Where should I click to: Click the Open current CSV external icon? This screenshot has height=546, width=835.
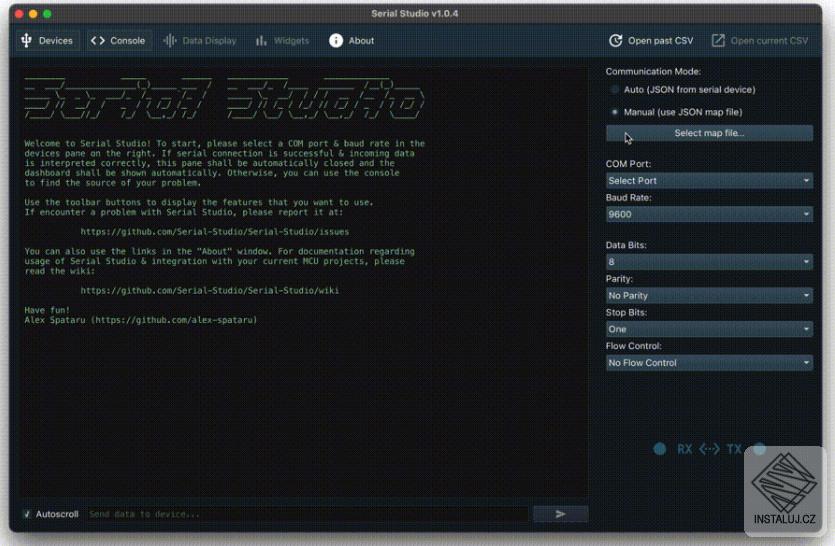pos(718,40)
